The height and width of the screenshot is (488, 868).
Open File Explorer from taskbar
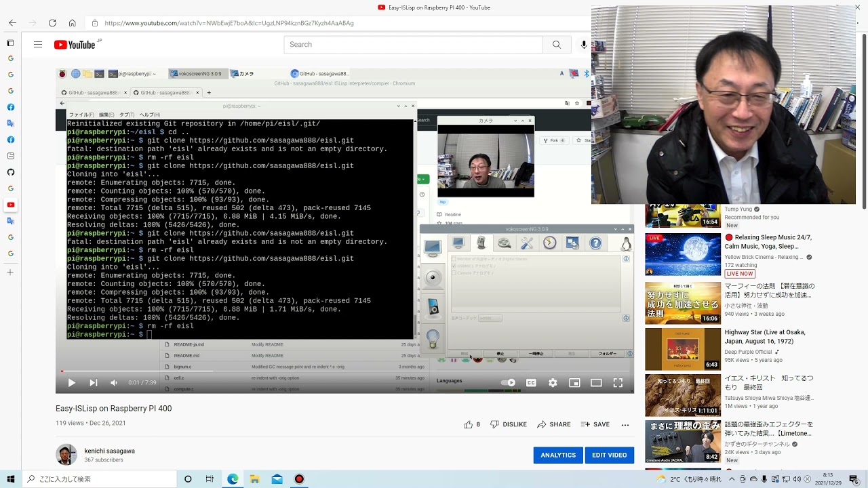pos(255,479)
